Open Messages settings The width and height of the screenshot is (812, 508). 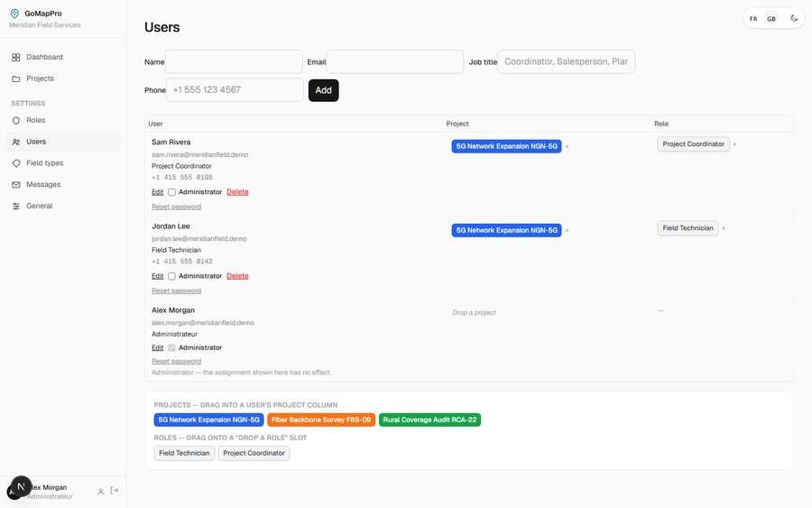click(63, 185)
